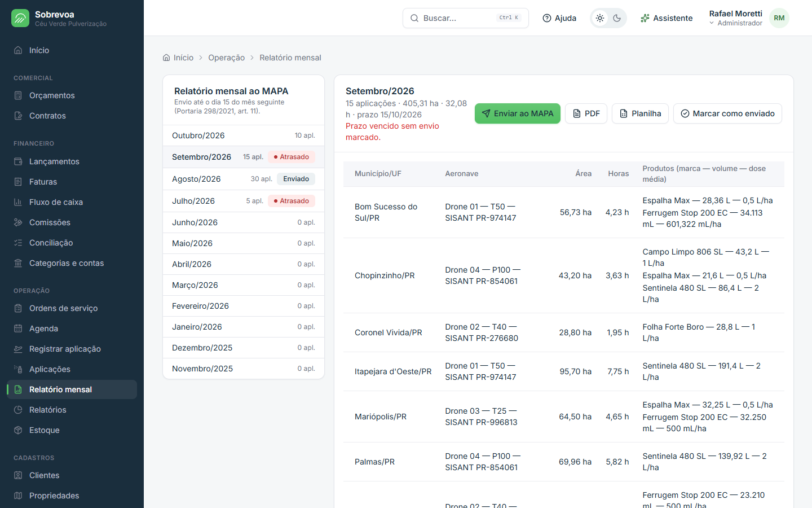This screenshot has height=508, width=812.
Task: Click the Categorias e contas icon
Action: click(18, 263)
